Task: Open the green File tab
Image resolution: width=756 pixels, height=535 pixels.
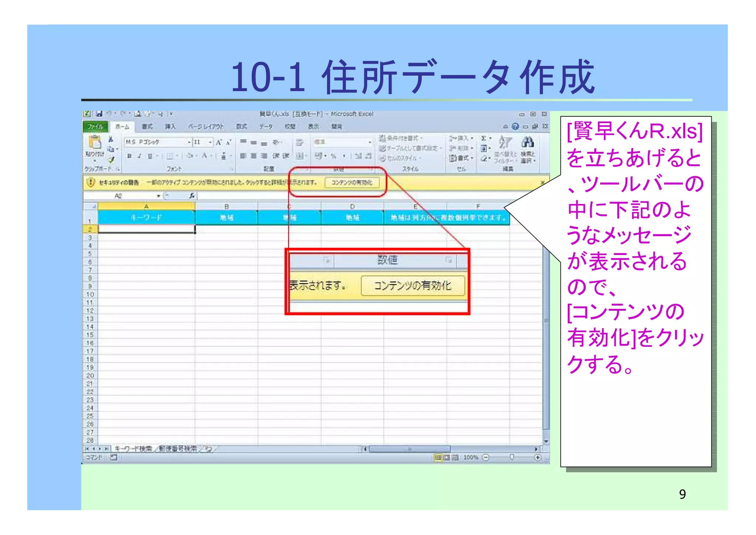Action: point(95,127)
